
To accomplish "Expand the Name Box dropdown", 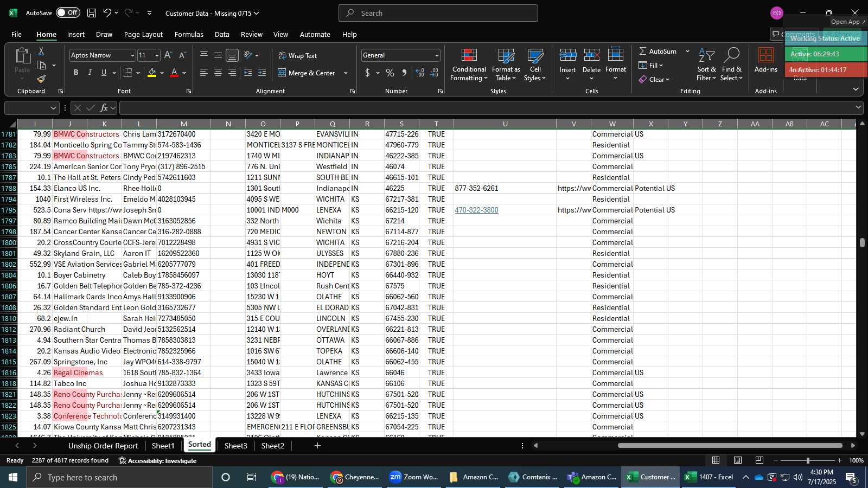I will pos(53,108).
